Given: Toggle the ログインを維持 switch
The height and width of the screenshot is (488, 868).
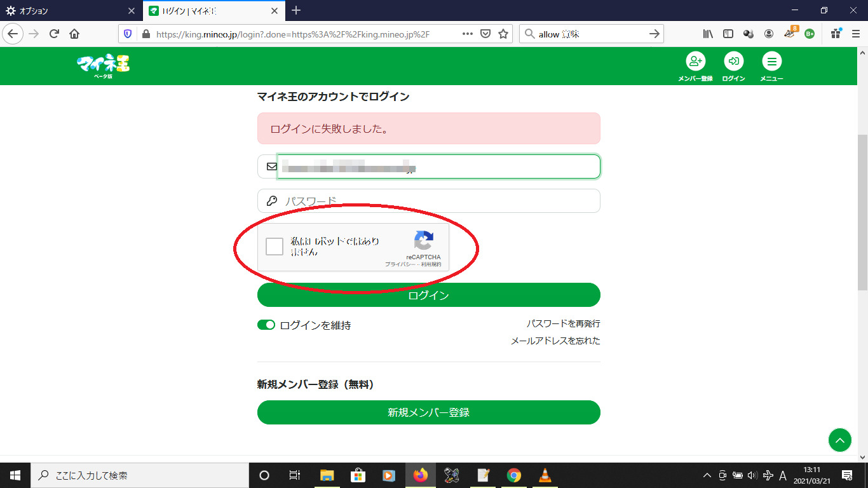Looking at the screenshot, I should 266,325.
